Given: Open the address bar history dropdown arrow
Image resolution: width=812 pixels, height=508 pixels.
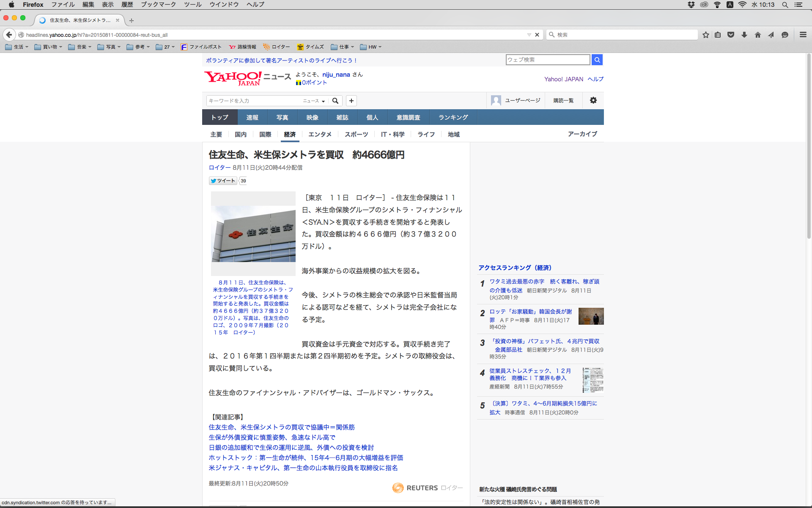Looking at the screenshot, I should pyautogui.click(x=529, y=35).
